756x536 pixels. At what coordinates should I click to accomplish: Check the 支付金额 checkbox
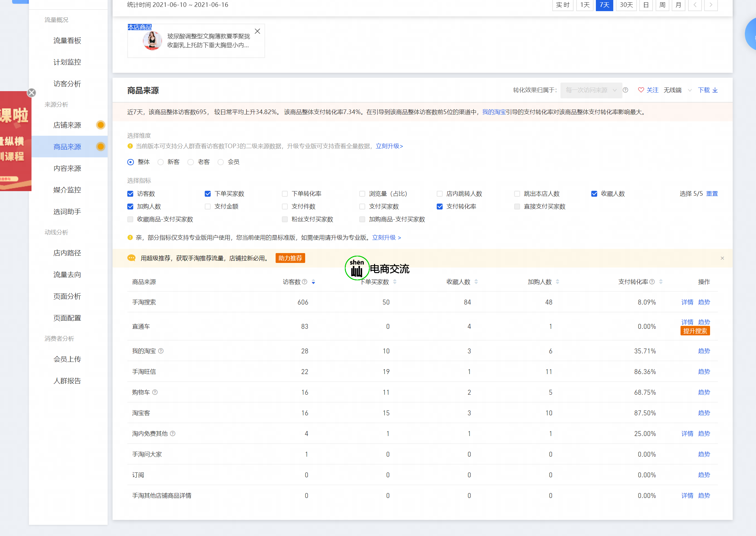[208, 207]
